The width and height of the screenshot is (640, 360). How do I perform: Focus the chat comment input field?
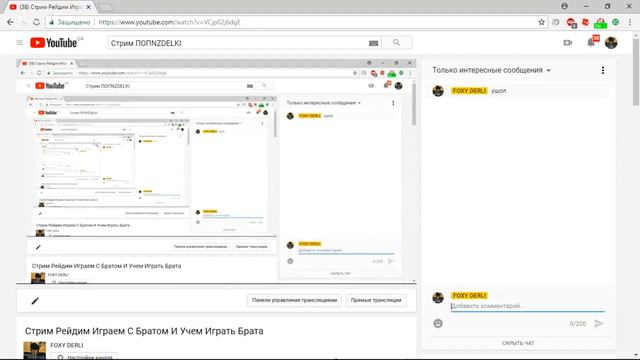tap(528, 306)
